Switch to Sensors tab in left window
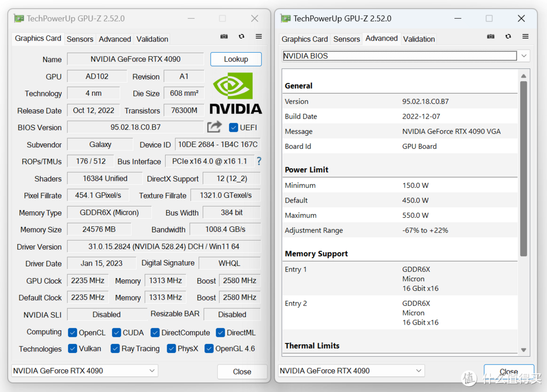 [x=80, y=39]
